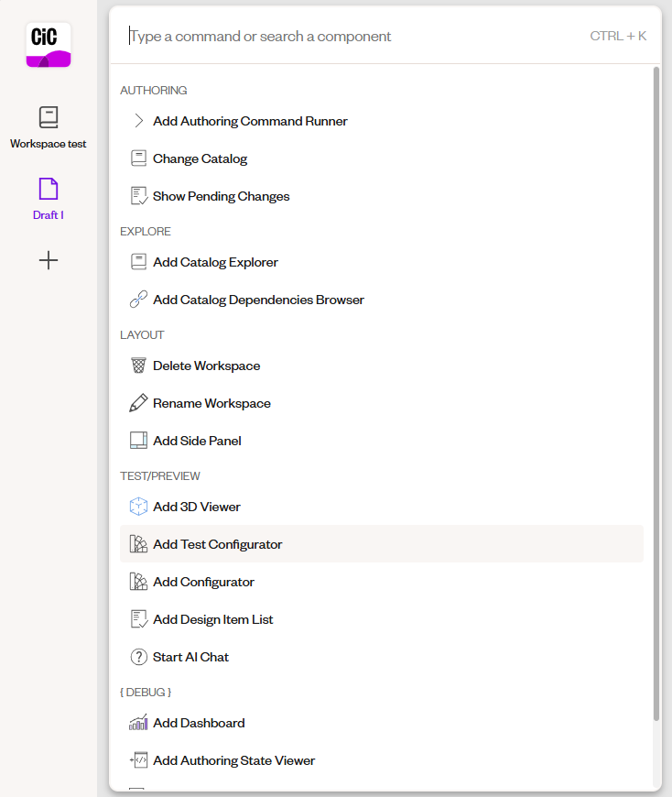Click the Add Authoring State Viewer code icon
This screenshot has height=797, width=672.
coord(138,759)
